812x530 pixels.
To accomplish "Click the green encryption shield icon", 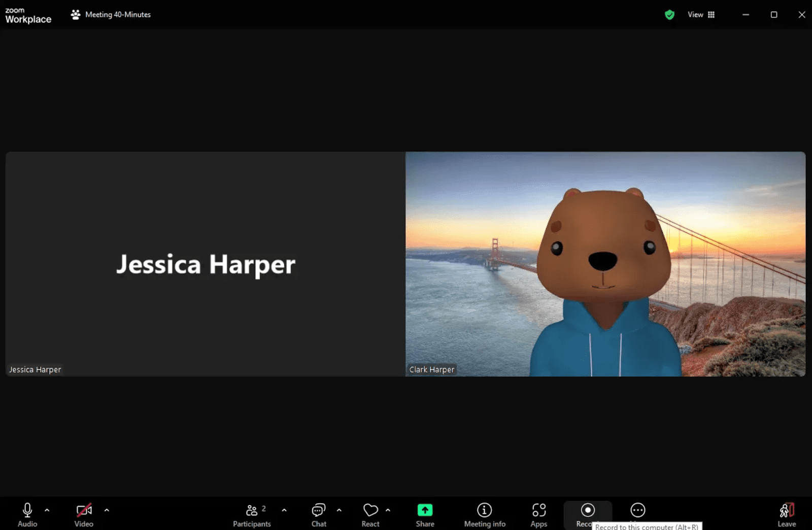I will (669, 15).
